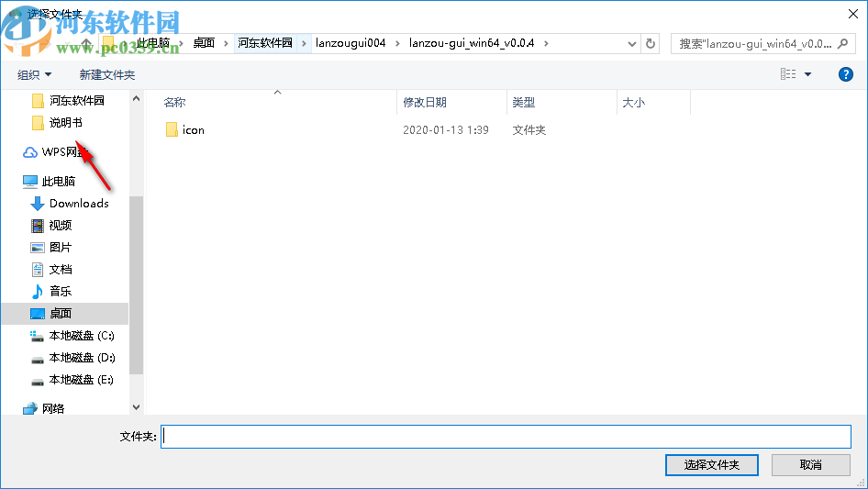
Task: Click the sidebar vertical scrollbar thumb
Action: 136,285
